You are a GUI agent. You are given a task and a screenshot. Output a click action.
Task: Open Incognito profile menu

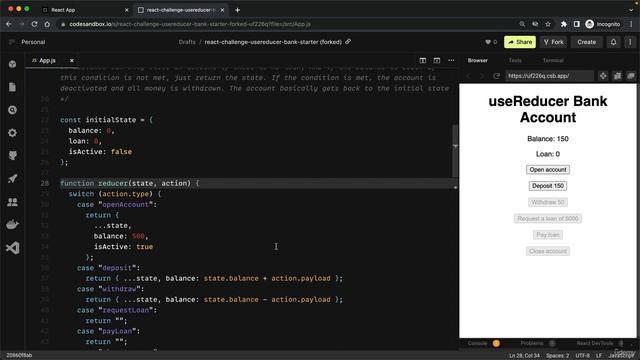click(x=603, y=24)
